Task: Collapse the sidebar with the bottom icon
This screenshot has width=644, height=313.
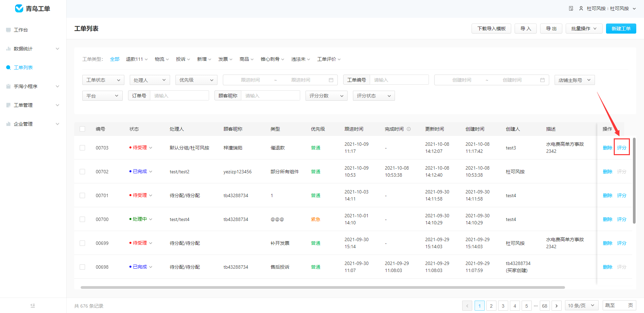Action: click(33, 306)
